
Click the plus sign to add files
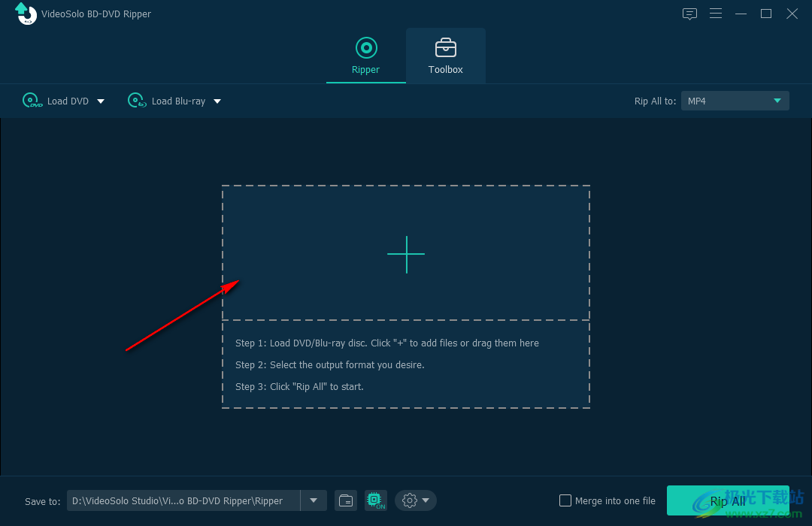(x=407, y=254)
